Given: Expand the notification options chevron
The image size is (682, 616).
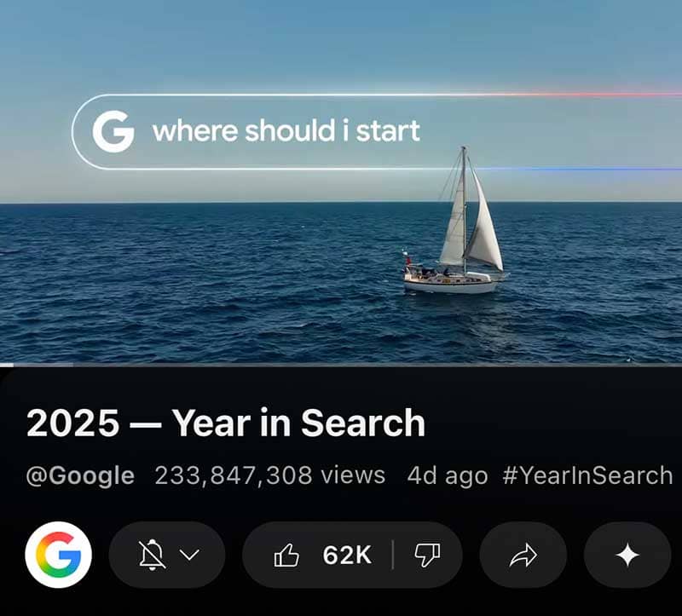Looking at the screenshot, I should pos(189,555).
